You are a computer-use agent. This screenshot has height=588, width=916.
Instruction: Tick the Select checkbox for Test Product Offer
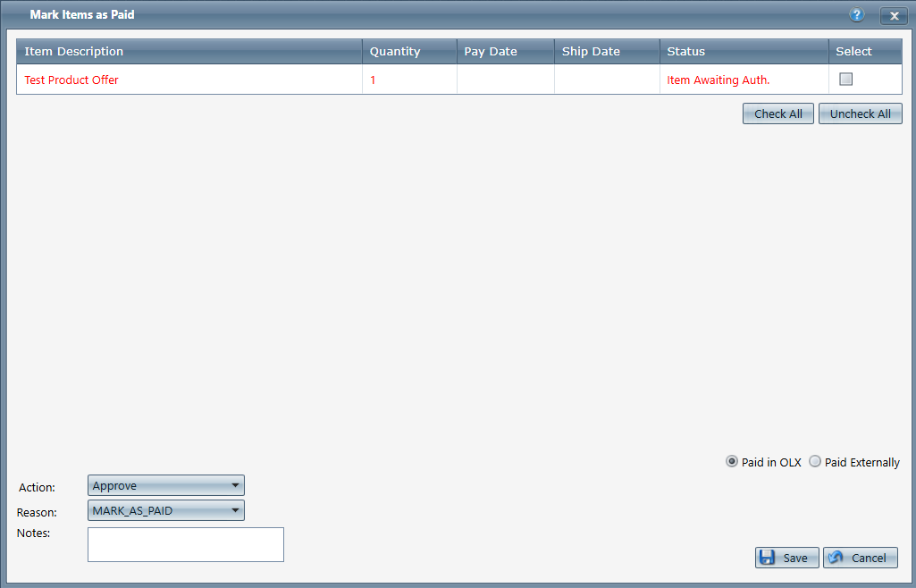846,79
